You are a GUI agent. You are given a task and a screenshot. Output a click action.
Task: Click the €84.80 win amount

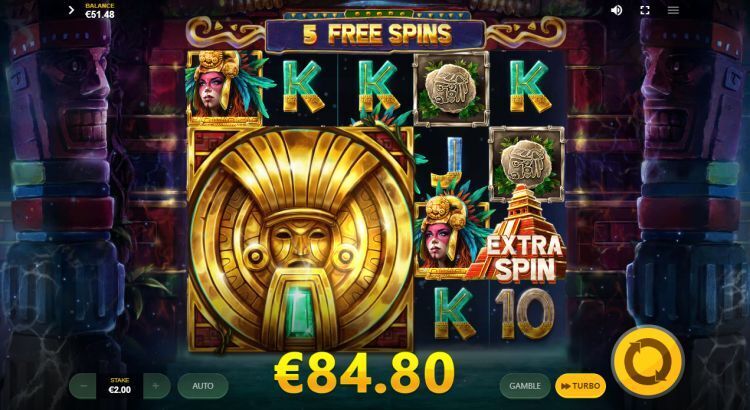click(364, 373)
